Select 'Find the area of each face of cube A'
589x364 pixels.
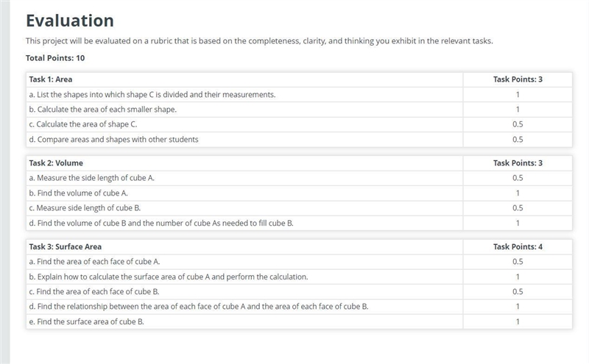click(299, 262)
